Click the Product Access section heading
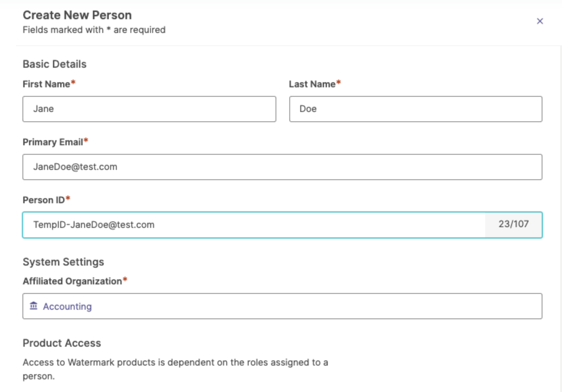The image size is (562, 392). pos(62,343)
